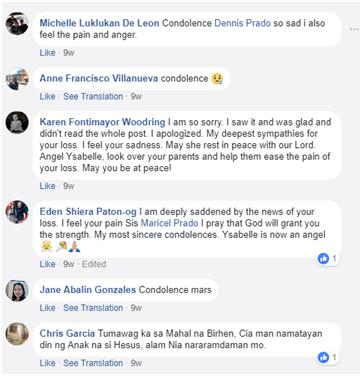The height and width of the screenshot is (376, 362).
Task: See Translation for Chris Garcia's comment
Action: (93, 363)
